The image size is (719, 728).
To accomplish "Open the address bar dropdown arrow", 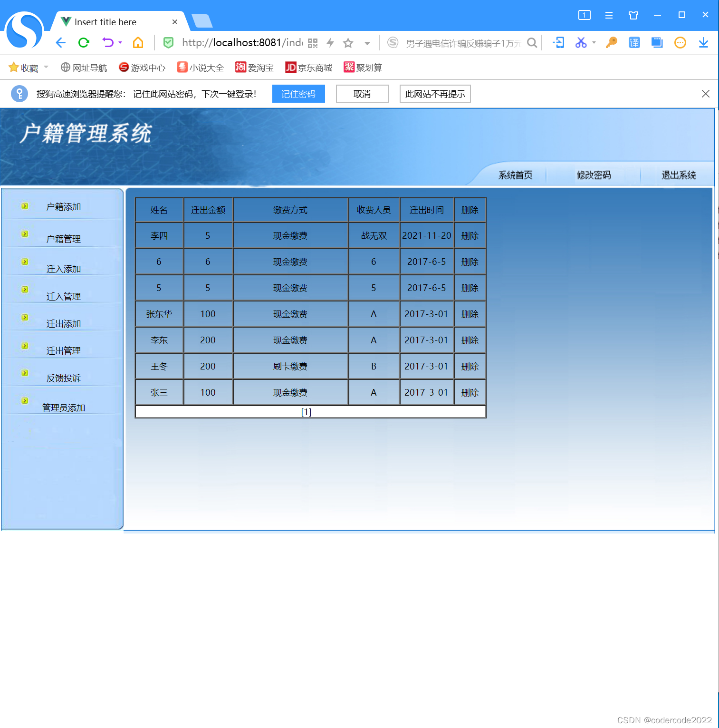I will pos(367,42).
